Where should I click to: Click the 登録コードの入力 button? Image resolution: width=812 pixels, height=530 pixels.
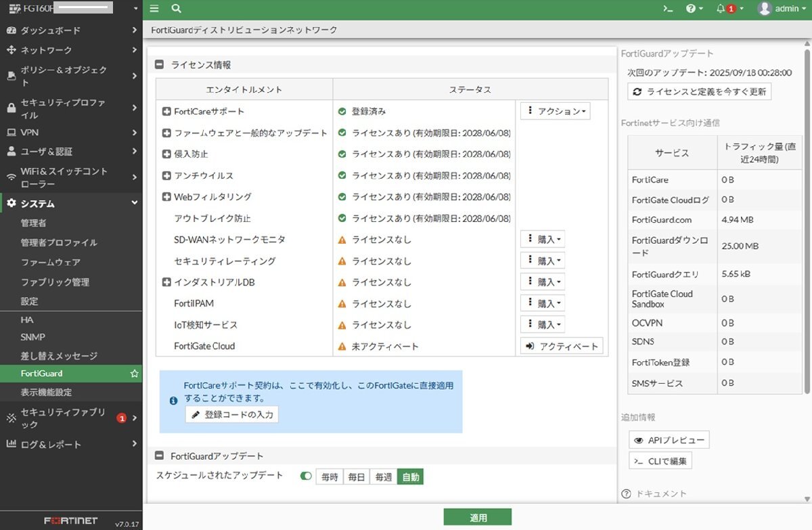click(232, 414)
